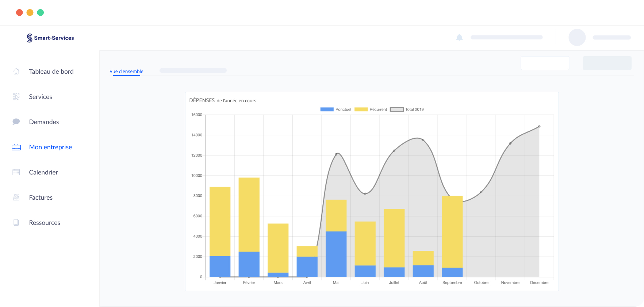This screenshot has height=307, width=644.
Task: Click the Mai blue Ponctuel bar
Action: (x=336, y=254)
